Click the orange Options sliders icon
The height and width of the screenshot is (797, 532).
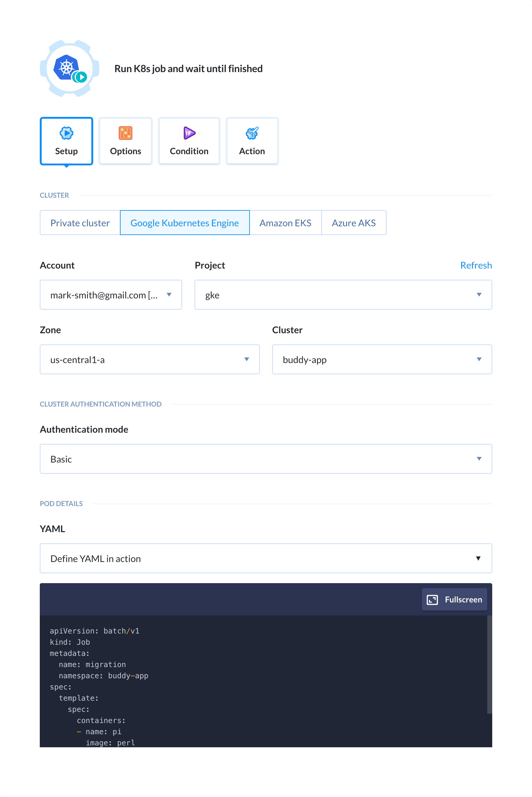click(125, 133)
